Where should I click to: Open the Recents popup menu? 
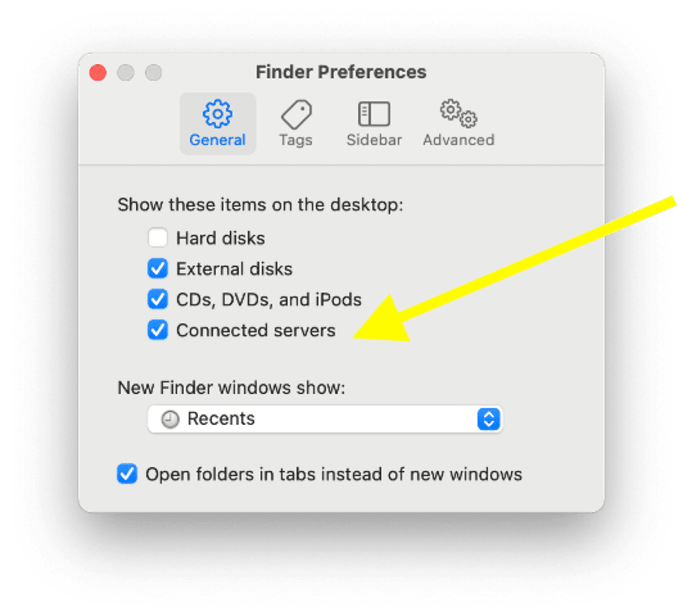pyautogui.click(x=325, y=419)
